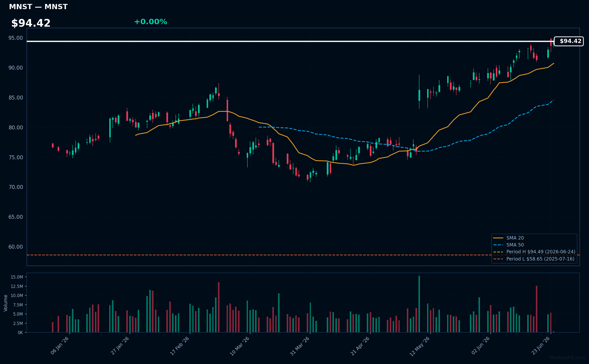The image size is (589, 364).
Task: Click the Period L $58.65 legend entry
Action: tap(534, 259)
